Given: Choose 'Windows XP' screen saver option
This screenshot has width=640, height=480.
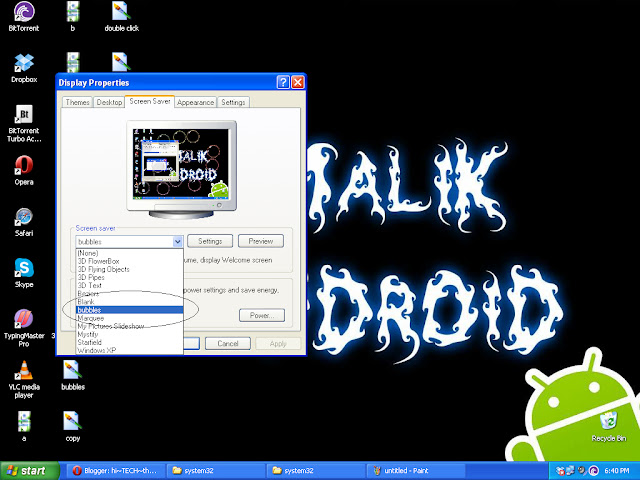Looking at the screenshot, I should pos(129,350).
